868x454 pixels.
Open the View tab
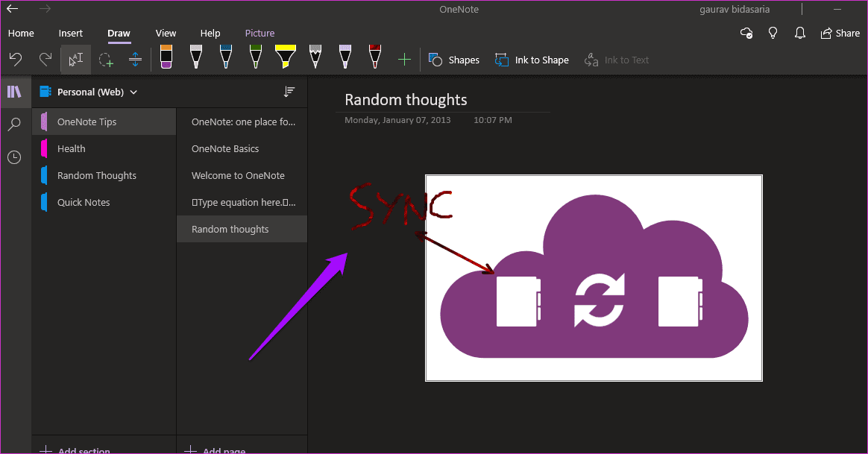[166, 34]
